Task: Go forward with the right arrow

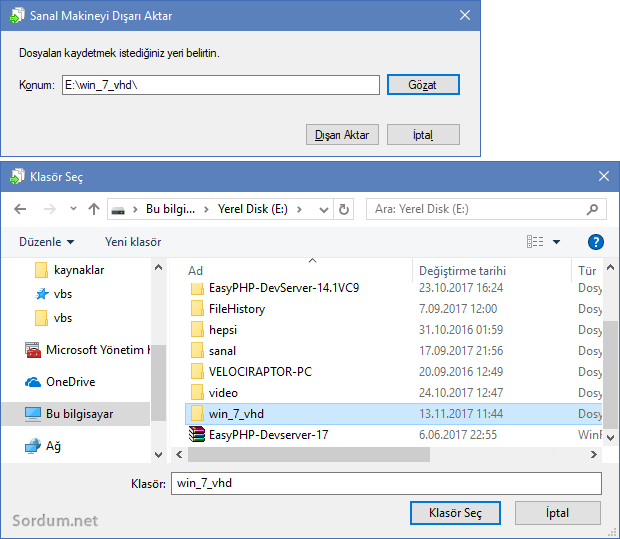Action: click(49, 209)
